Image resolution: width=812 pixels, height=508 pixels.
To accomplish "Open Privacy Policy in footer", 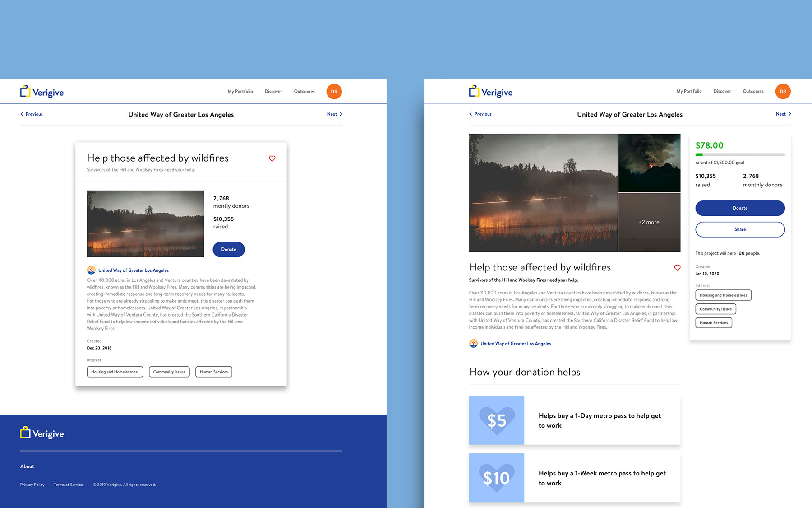I will tap(32, 485).
